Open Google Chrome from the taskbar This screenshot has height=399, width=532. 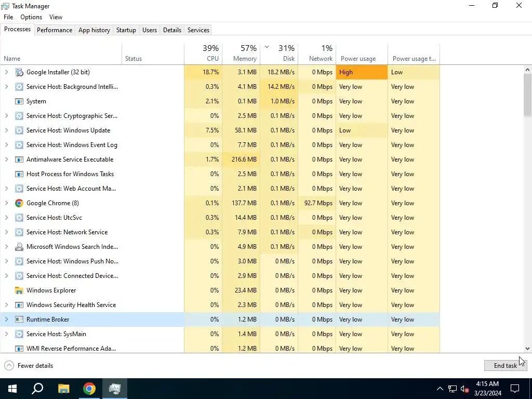tap(89, 389)
